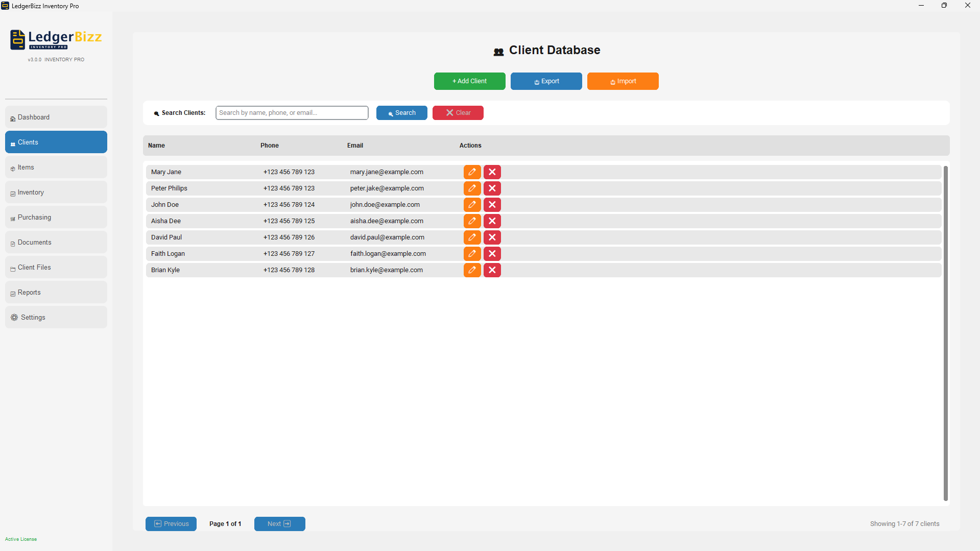Select the brian.kyle@example.com email cell
The width and height of the screenshot is (980, 551).
(x=386, y=270)
